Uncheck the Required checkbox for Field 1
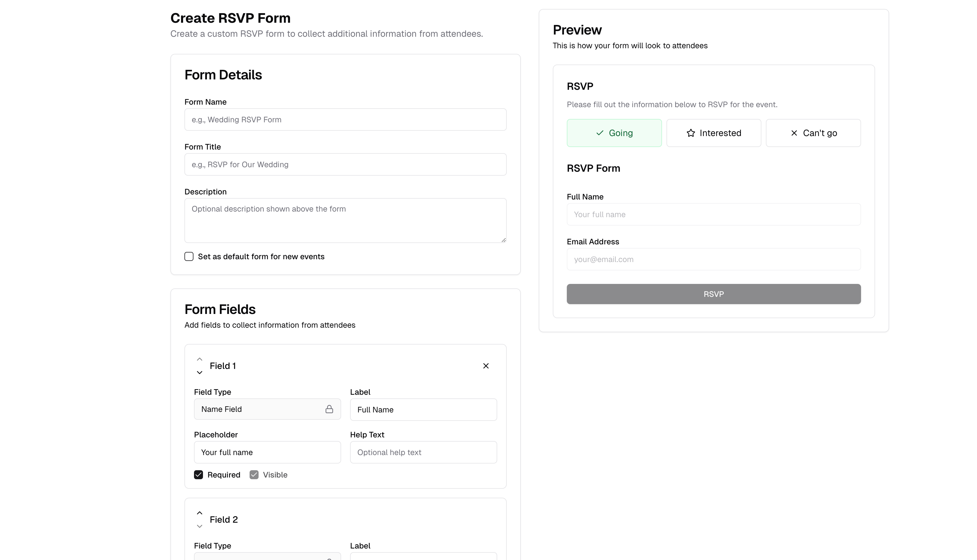977x560 pixels. click(198, 475)
